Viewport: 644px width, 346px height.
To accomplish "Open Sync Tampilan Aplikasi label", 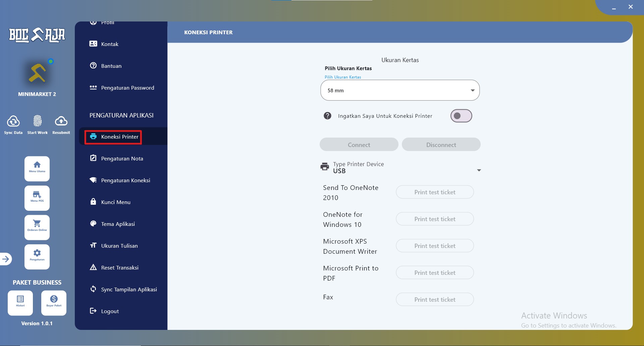I will pyautogui.click(x=129, y=289).
